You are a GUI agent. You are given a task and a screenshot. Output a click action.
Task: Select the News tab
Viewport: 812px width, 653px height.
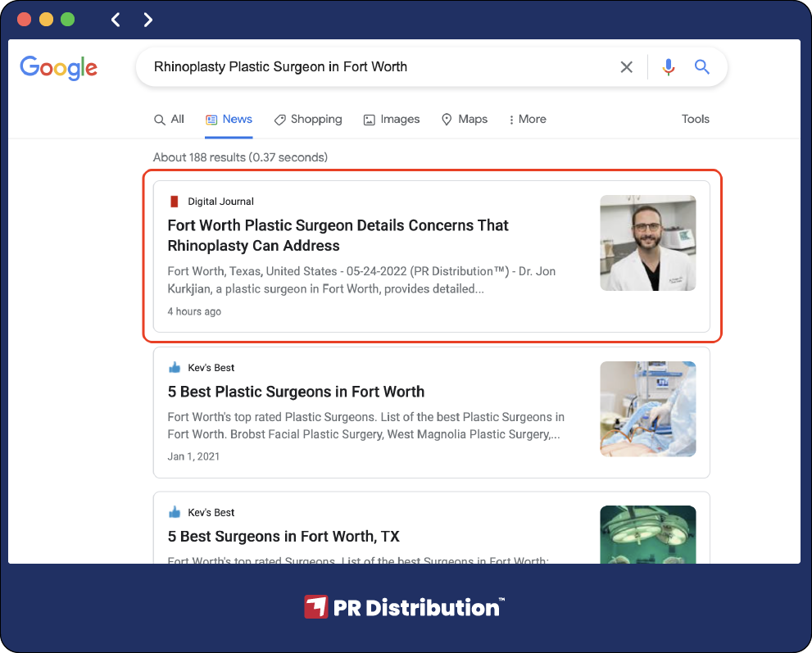coord(229,120)
